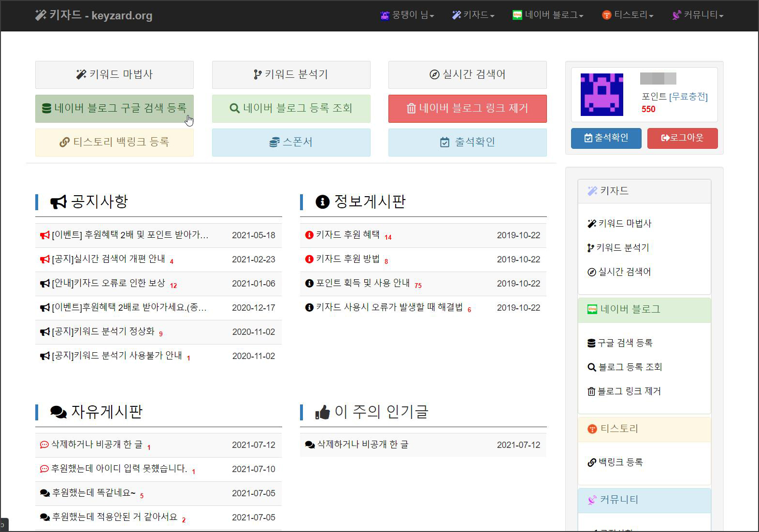759x532 pixels.
Task: Open 키자드 사용시 오류가 발생할 때 해결법
Action: (389, 308)
